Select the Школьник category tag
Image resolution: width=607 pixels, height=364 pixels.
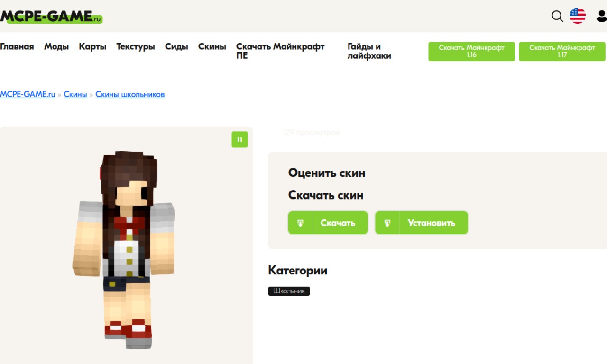click(289, 291)
